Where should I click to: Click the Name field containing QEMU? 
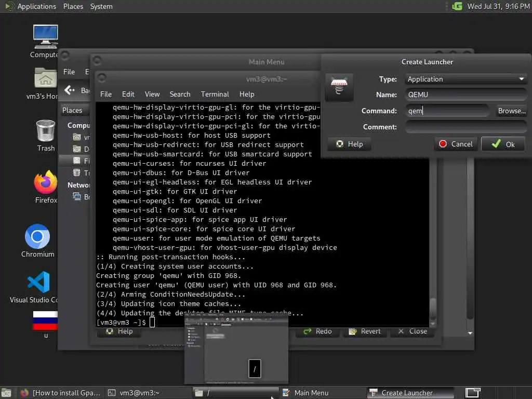[x=465, y=95]
